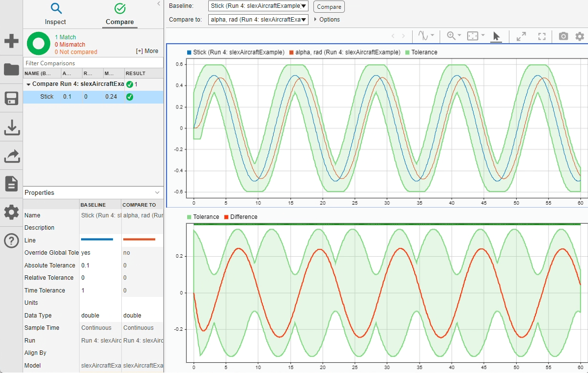Click the green pass checkmark in Stick row
The width and height of the screenshot is (588, 373).
130,97
